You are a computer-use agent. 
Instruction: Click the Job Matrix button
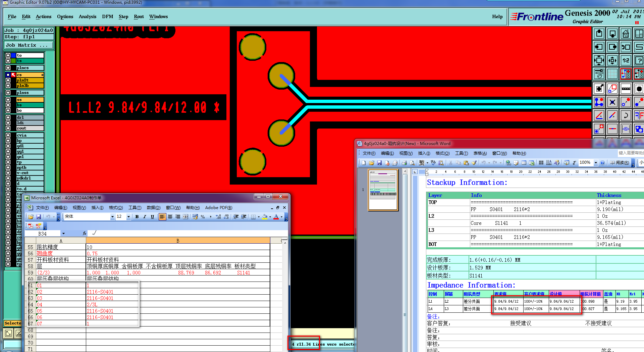tap(29, 45)
